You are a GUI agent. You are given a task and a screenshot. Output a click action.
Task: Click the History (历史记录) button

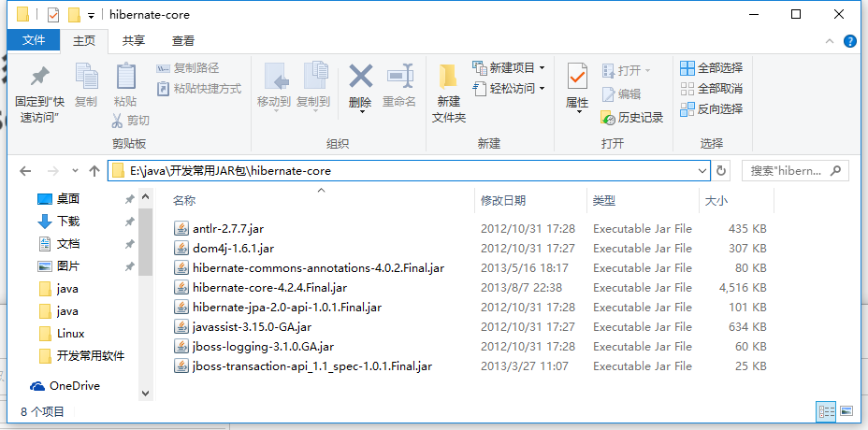pyautogui.click(x=632, y=118)
